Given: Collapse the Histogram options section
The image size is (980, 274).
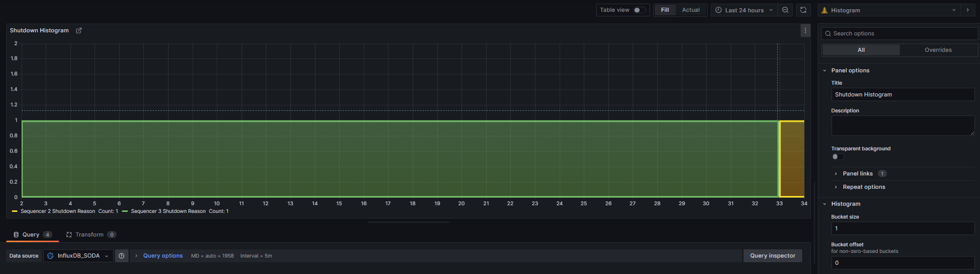Looking at the screenshot, I should coord(845,204).
